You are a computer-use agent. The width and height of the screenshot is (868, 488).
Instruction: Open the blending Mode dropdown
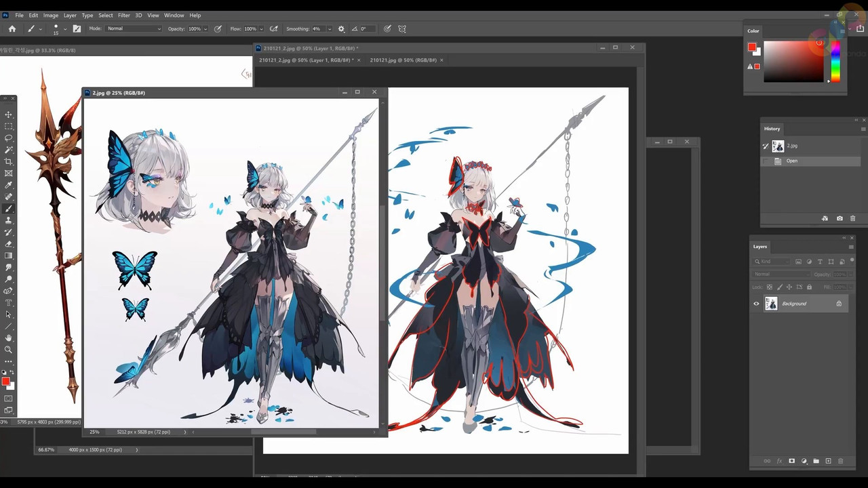(x=134, y=28)
